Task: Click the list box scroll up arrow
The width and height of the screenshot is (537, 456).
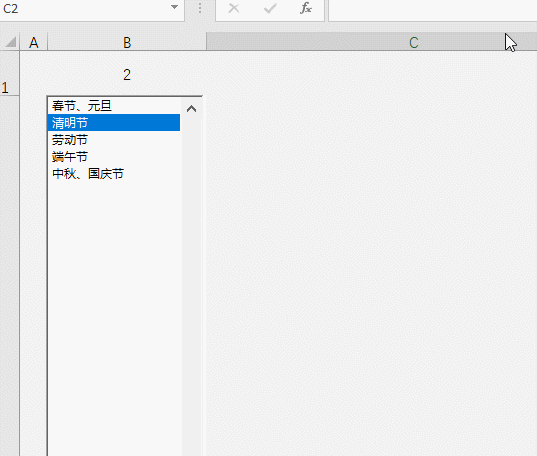Action: (191, 109)
